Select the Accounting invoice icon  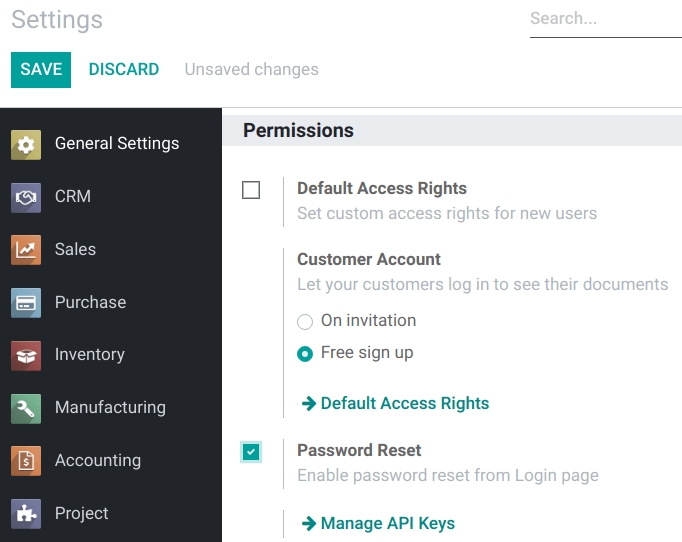(26, 461)
